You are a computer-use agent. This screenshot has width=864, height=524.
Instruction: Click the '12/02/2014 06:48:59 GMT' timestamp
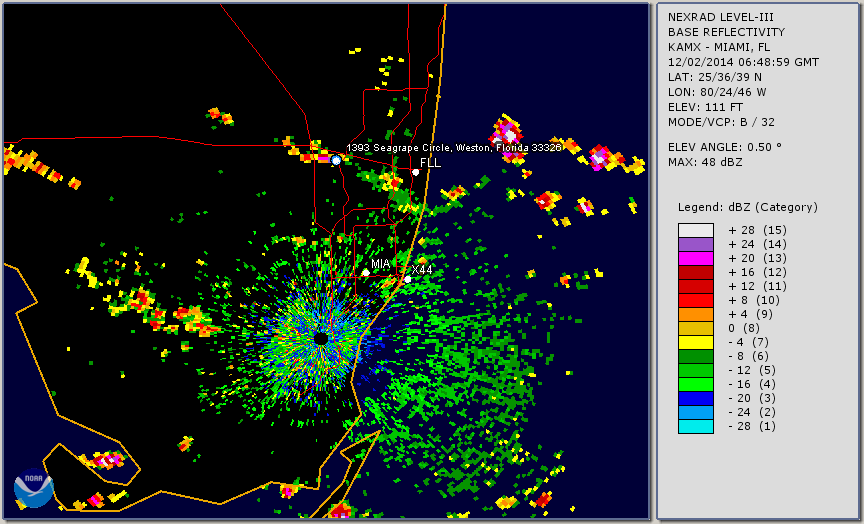point(743,62)
